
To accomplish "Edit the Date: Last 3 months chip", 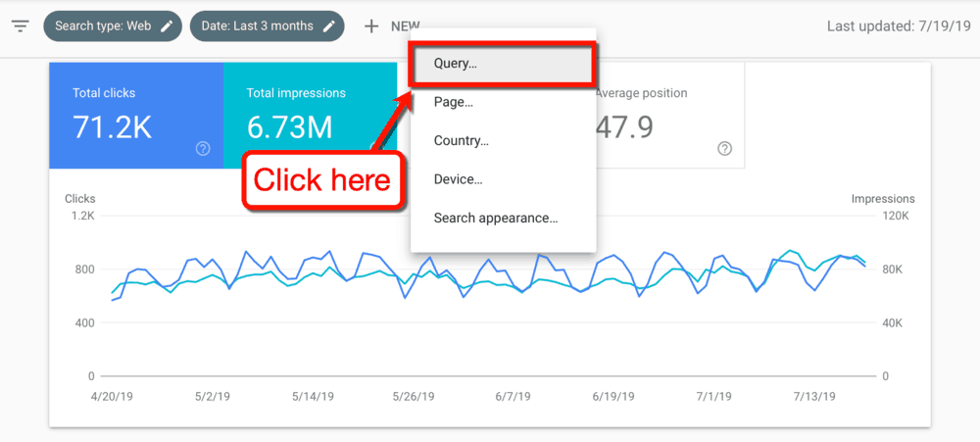I will (267, 26).
